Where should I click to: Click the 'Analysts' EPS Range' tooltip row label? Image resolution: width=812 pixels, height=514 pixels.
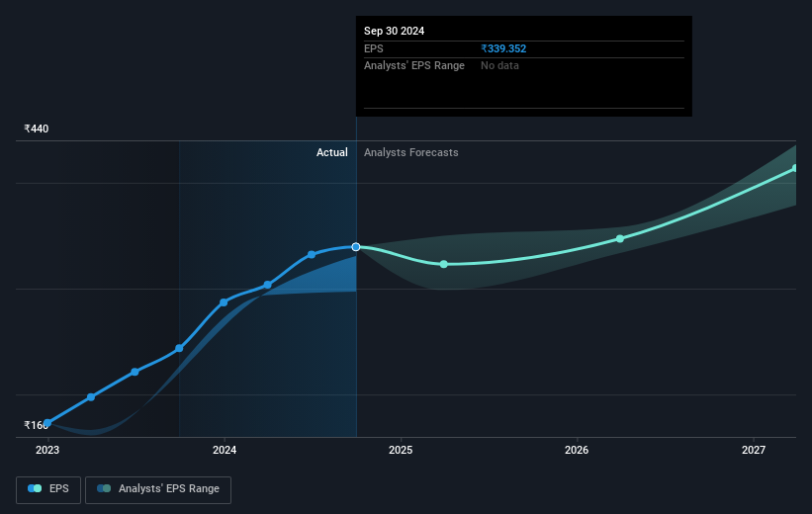click(x=414, y=66)
